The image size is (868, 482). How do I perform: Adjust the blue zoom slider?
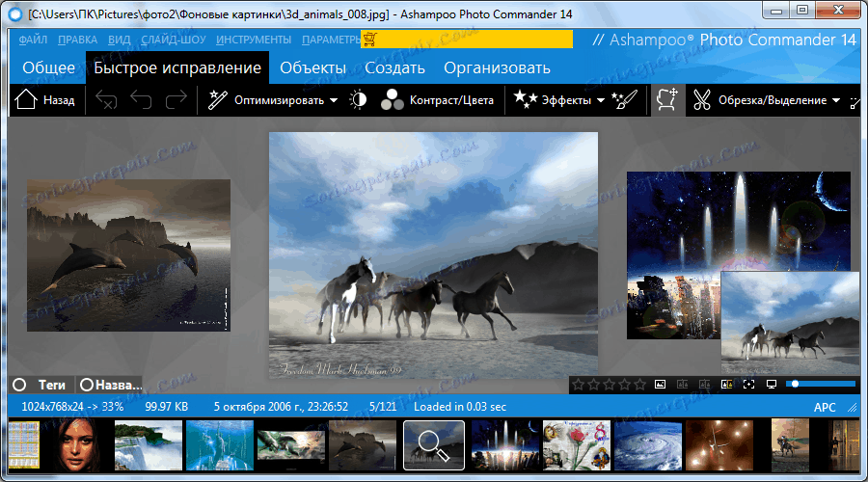point(821,384)
